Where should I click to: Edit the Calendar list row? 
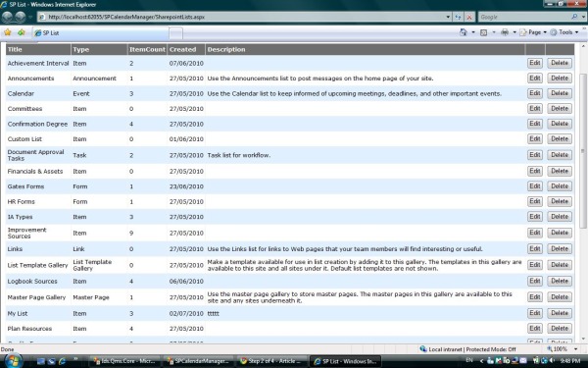tap(535, 93)
